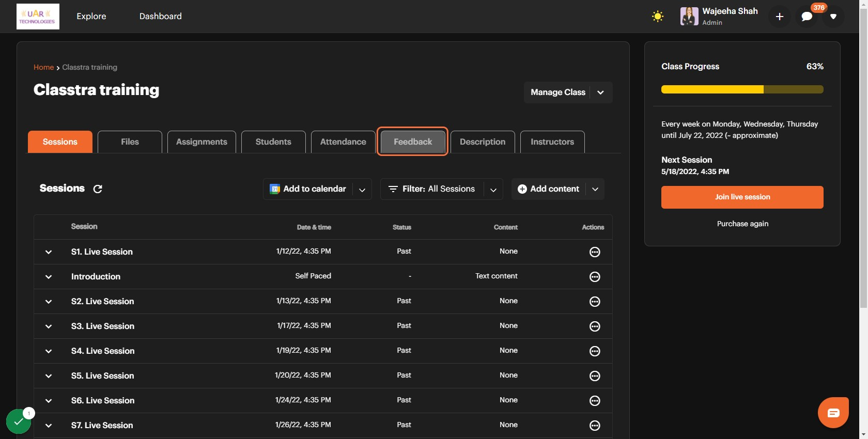
Task: Click the Join live session button
Action: (x=742, y=197)
